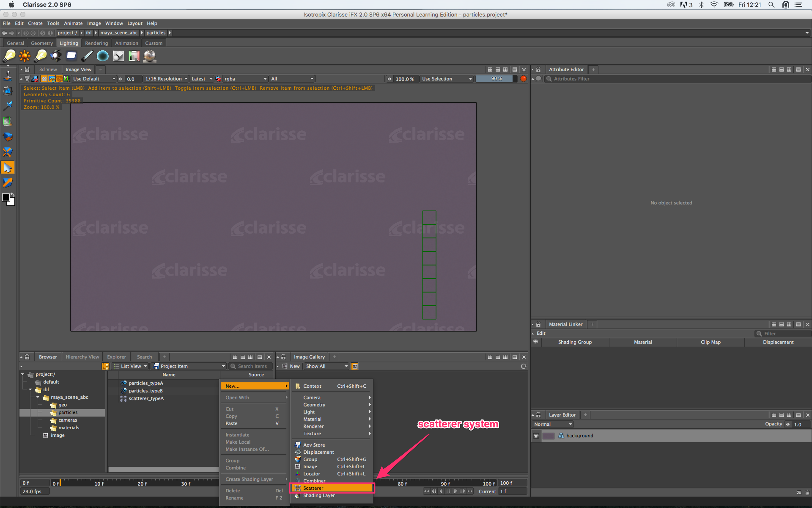
Task: Choose Shading Layer in the New submenu
Action: click(x=332, y=496)
